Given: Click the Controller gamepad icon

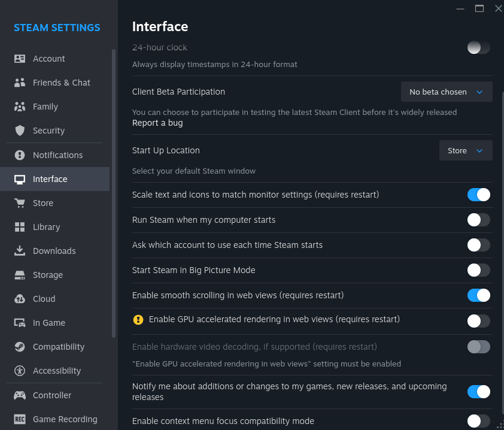Looking at the screenshot, I should pyautogui.click(x=20, y=395).
